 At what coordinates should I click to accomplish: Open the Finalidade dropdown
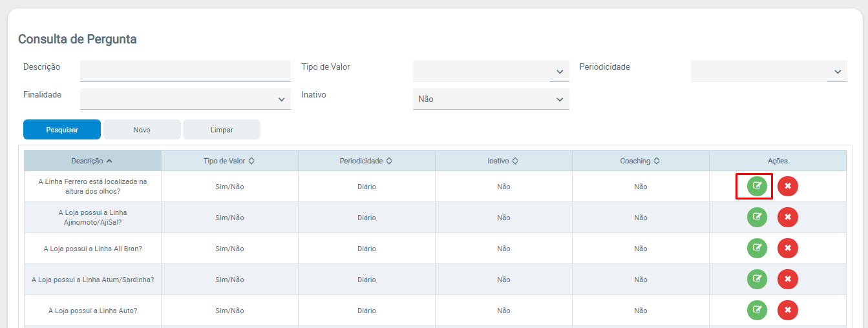click(x=185, y=99)
